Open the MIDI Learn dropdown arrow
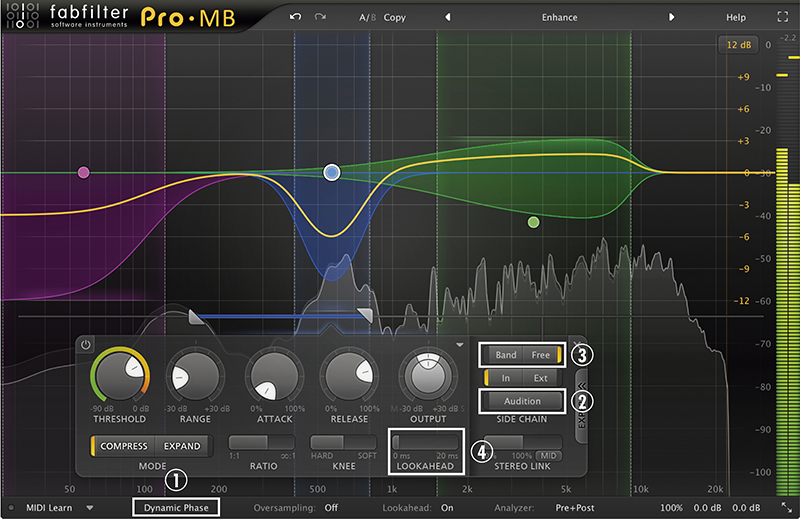The image size is (800, 519). pos(90,508)
